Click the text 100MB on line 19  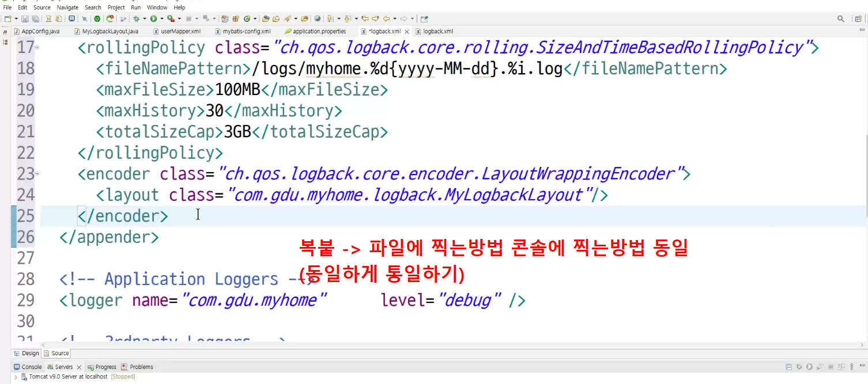click(238, 90)
